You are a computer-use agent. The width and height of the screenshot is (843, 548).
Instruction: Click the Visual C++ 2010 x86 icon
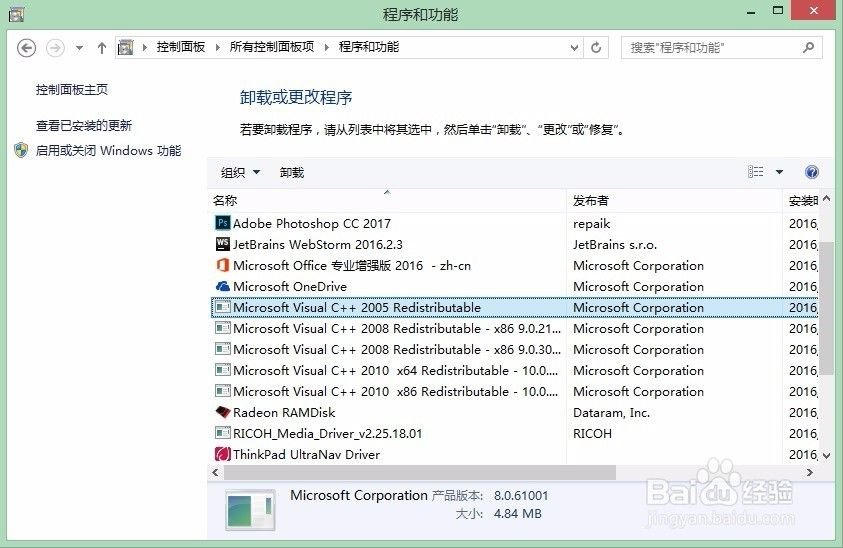223,391
